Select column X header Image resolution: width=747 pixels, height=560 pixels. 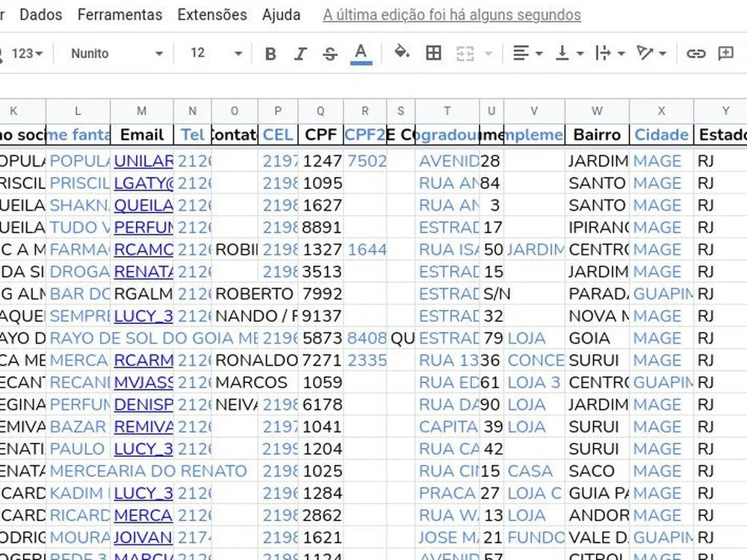(661, 111)
